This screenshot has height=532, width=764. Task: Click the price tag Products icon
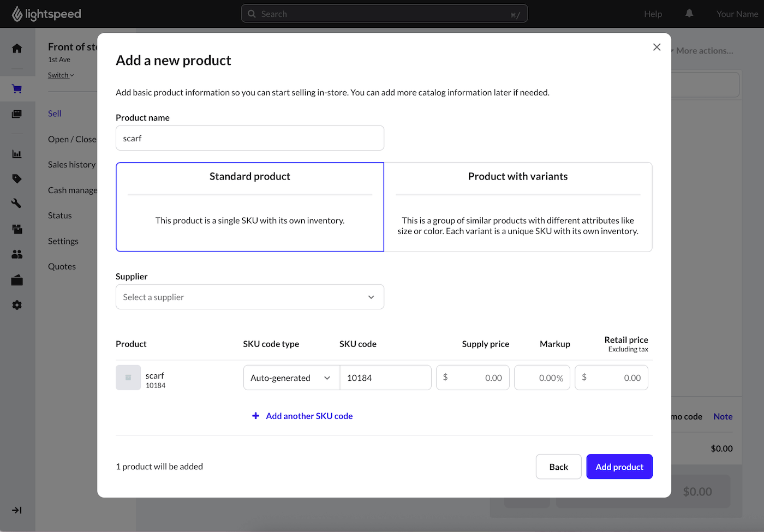tap(17, 178)
